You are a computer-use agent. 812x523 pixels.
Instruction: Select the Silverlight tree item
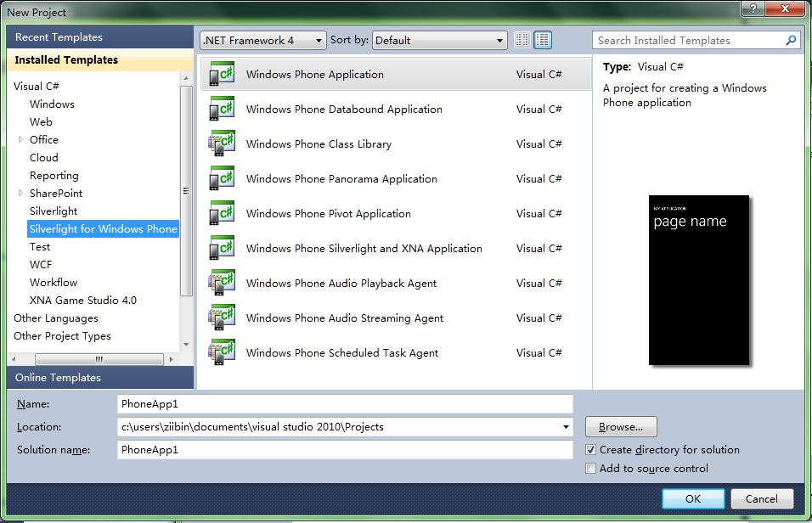tap(54, 211)
